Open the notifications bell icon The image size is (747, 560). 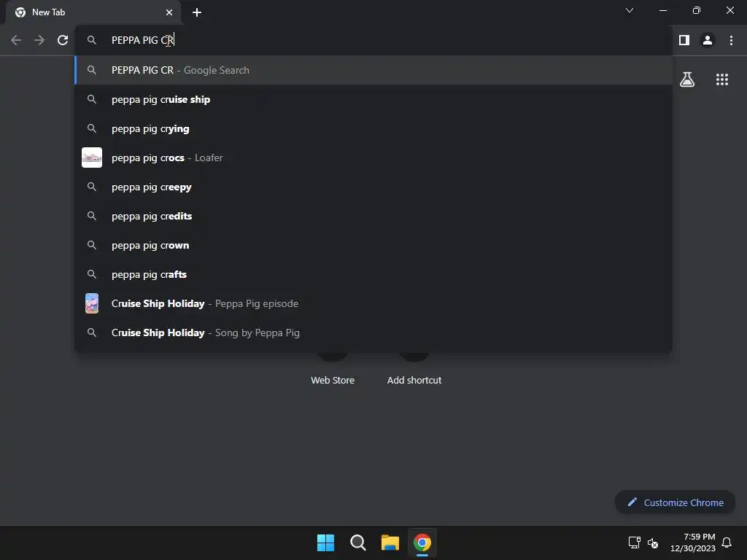[x=727, y=542]
